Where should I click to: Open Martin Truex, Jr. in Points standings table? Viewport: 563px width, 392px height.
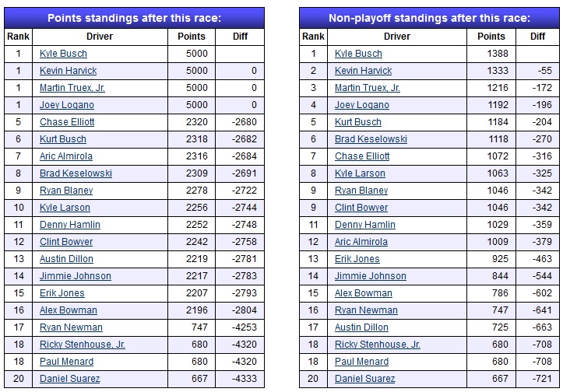pyautogui.click(x=72, y=88)
